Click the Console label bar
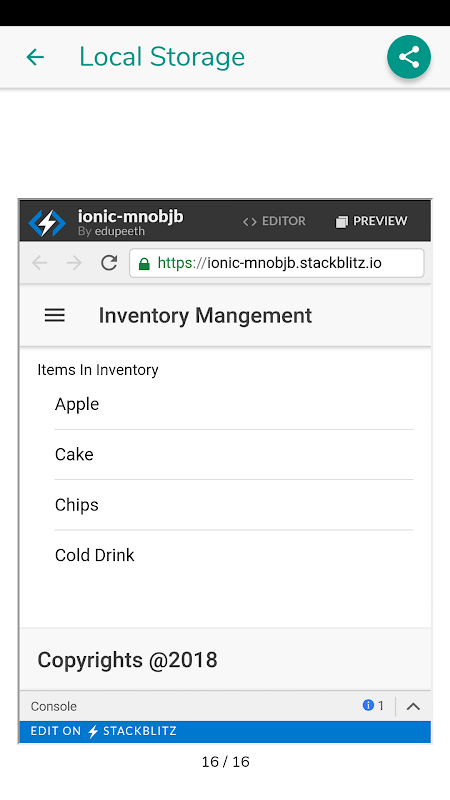Viewport: 450px width, 800px height. pyautogui.click(x=54, y=706)
